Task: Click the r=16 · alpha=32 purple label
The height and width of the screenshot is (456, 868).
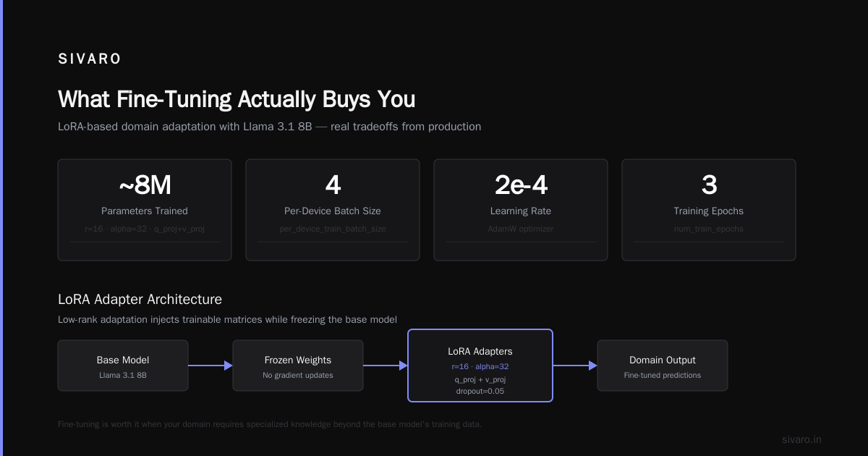Action: click(480, 366)
